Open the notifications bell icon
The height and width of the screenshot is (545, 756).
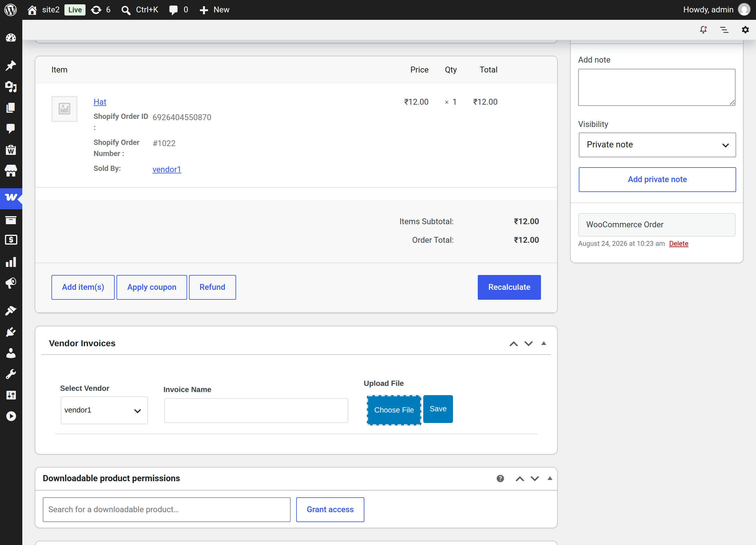point(703,30)
